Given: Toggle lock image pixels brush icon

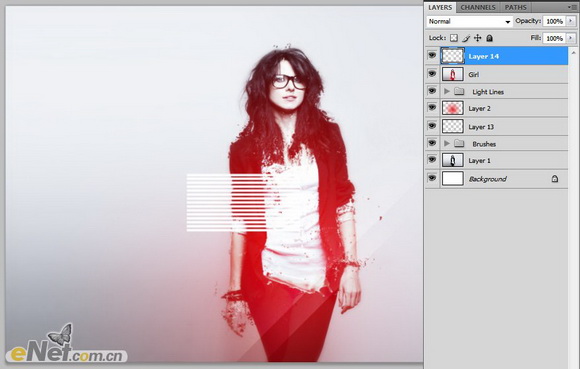Looking at the screenshot, I should (466, 38).
